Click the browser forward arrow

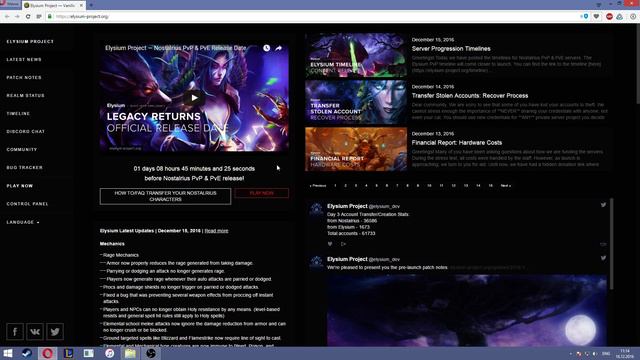[17, 17]
